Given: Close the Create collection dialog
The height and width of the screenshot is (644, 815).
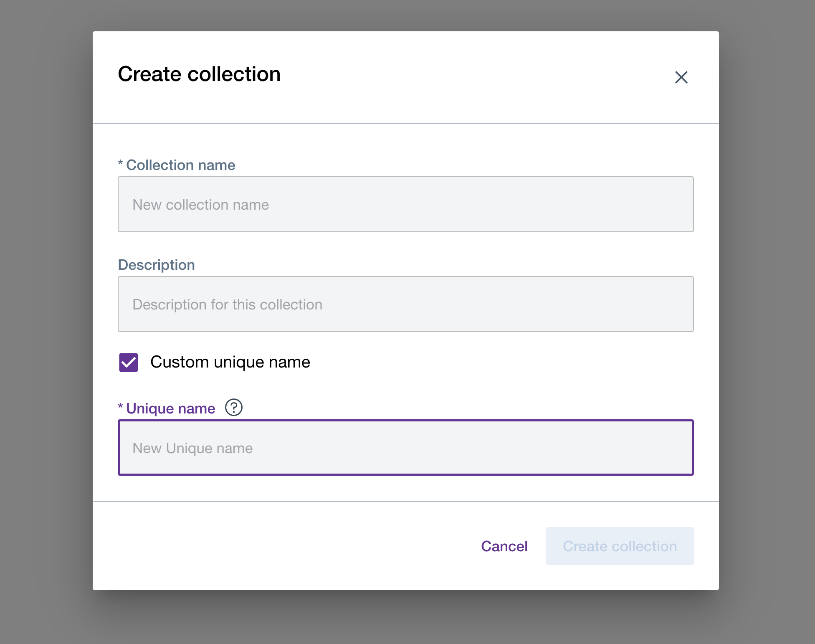Looking at the screenshot, I should (x=681, y=77).
